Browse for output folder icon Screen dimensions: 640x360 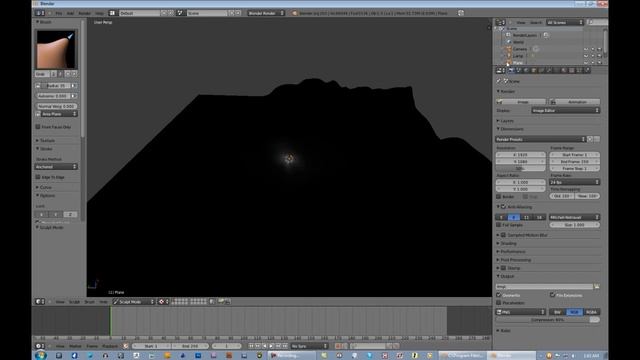[597, 287]
